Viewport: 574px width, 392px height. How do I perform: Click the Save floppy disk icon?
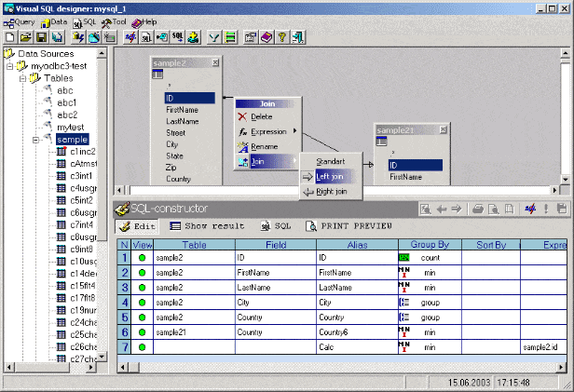[x=41, y=37]
